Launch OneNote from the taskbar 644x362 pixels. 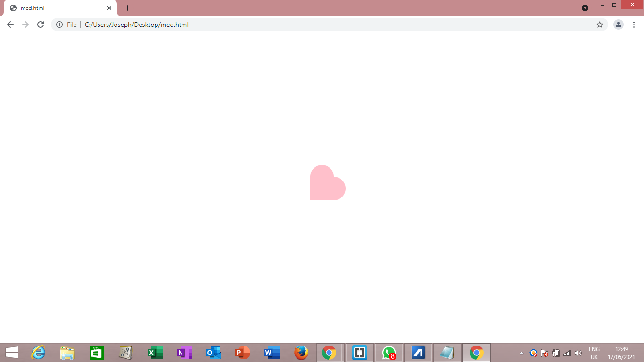coord(184,352)
